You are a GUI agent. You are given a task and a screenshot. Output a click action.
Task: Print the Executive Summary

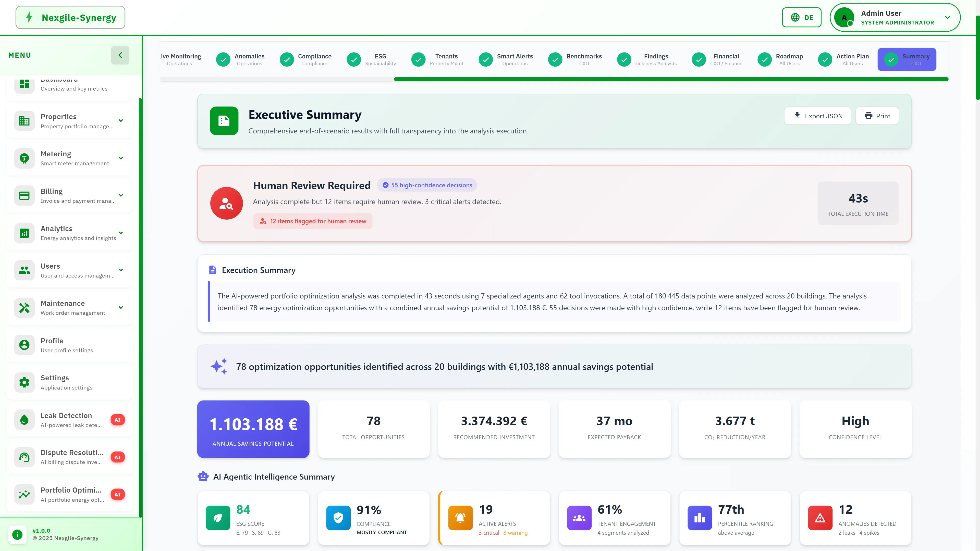point(877,116)
